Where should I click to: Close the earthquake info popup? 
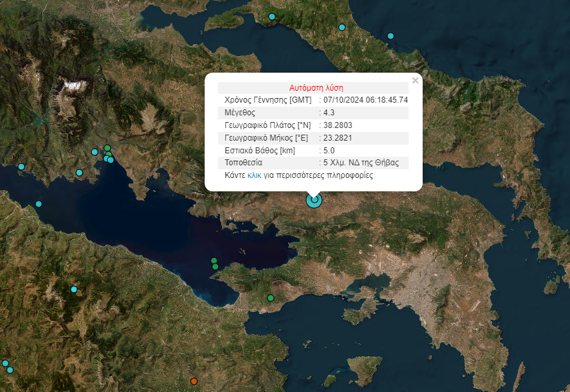point(415,81)
